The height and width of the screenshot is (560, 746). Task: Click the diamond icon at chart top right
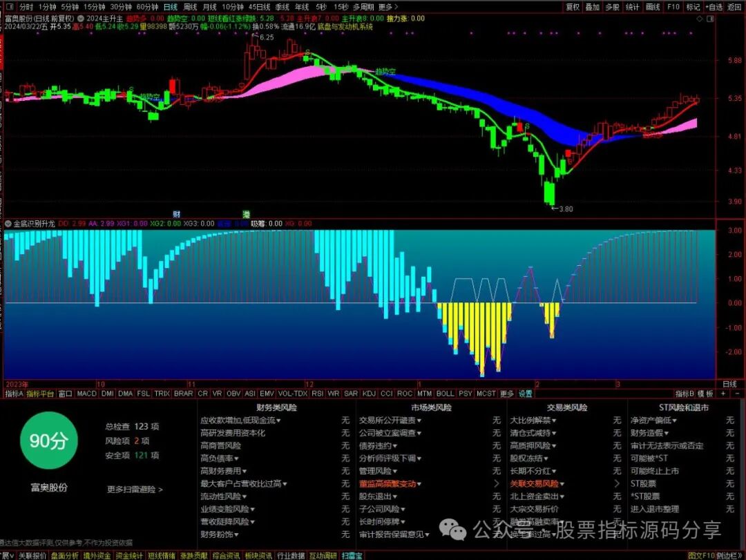[699, 19]
